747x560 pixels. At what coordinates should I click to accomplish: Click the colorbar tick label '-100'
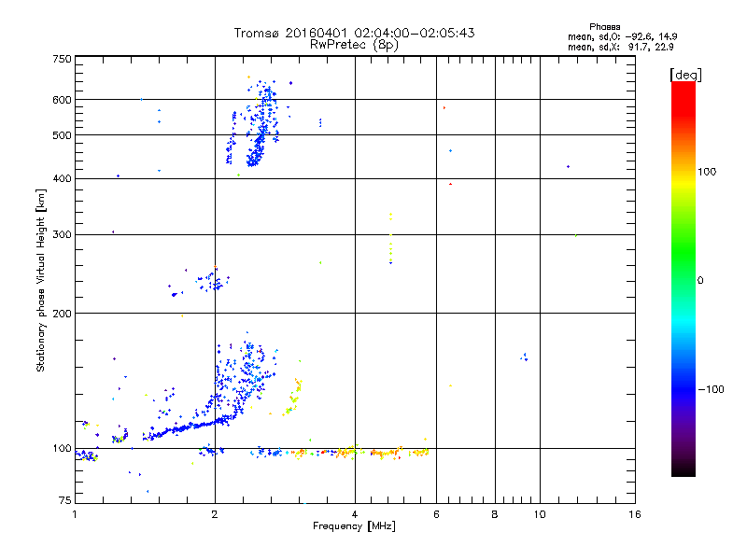tap(711, 389)
